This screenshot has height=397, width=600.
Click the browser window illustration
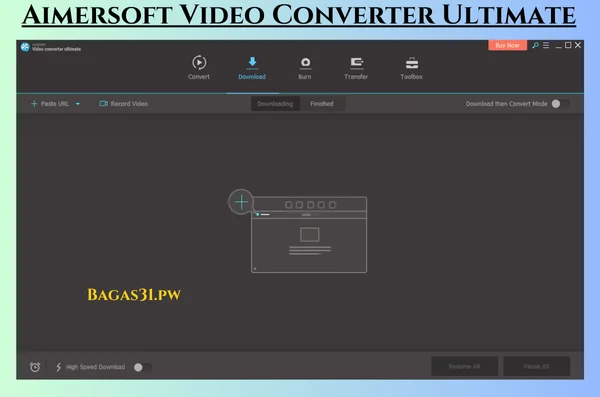click(x=309, y=235)
